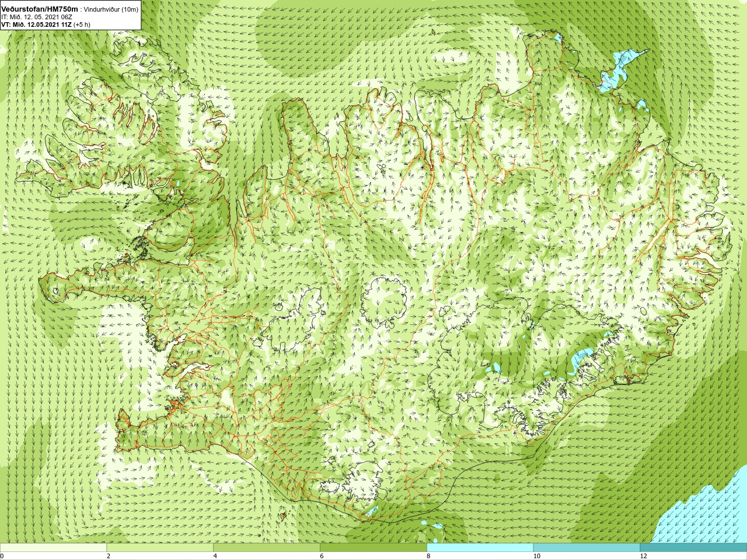
Task: Click the "Veðurstofan/HM750m" title text
Action: coord(40,9)
